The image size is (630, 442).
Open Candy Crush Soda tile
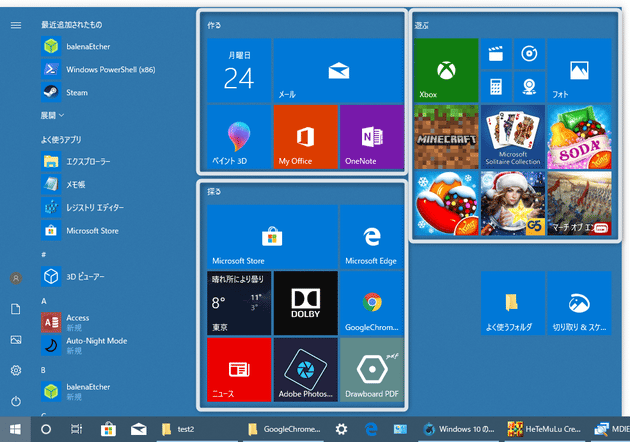(x=579, y=137)
